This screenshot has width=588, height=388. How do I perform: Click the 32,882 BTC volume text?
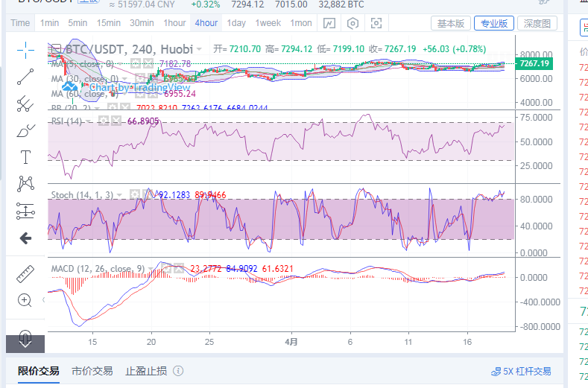click(341, 4)
